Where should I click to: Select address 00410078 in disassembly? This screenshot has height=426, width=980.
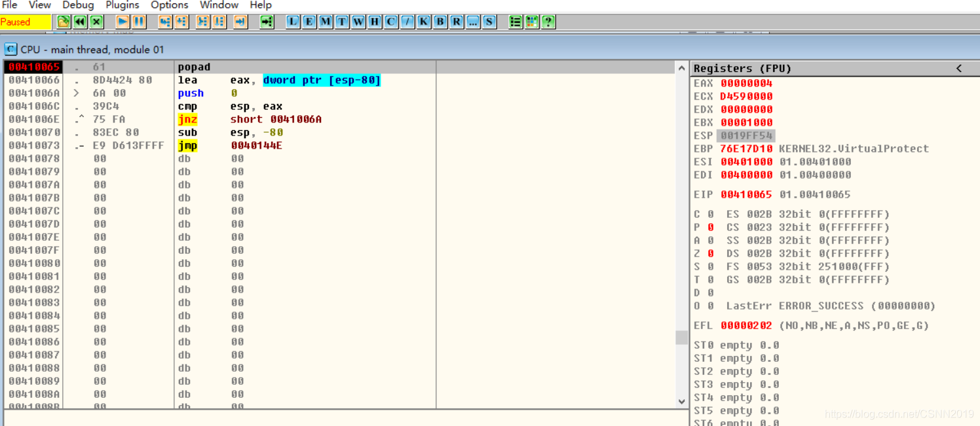(x=34, y=158)
